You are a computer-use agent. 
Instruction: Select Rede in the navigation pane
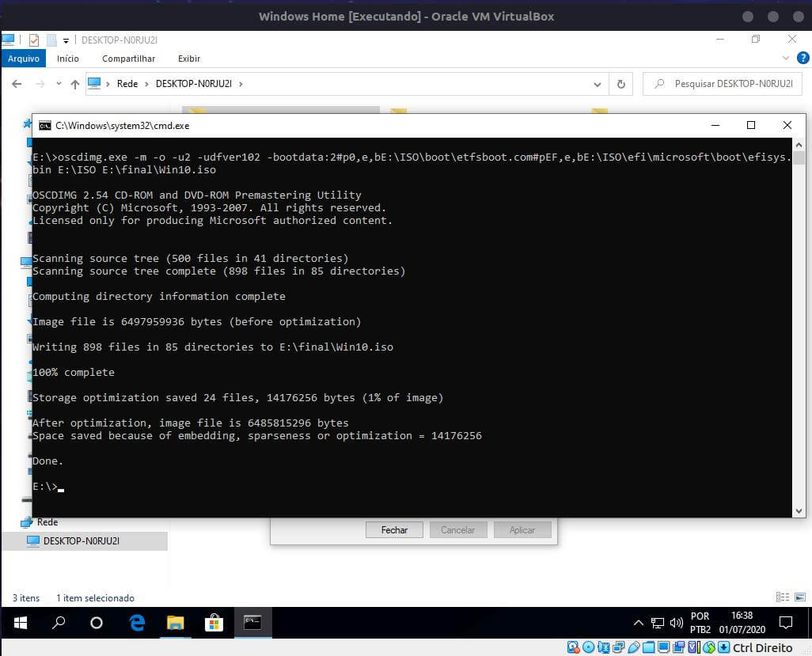coord(47,522)
